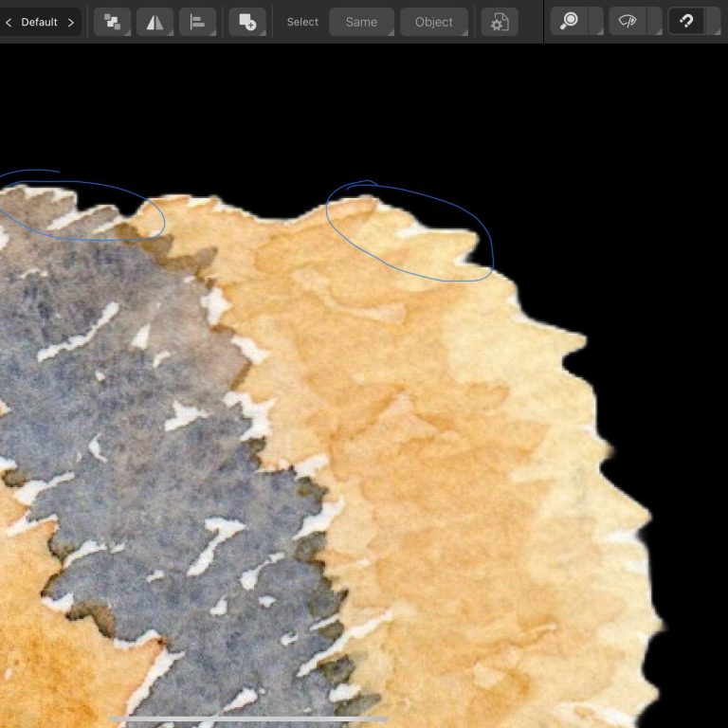Open the Alignment options icon
Viewport: 728px width, 728px height.
tap(197, 22)
